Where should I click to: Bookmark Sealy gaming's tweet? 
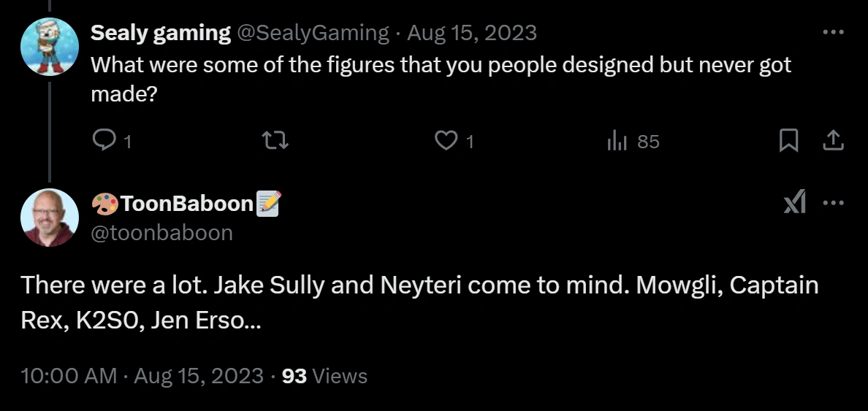(x=788, y=141)
